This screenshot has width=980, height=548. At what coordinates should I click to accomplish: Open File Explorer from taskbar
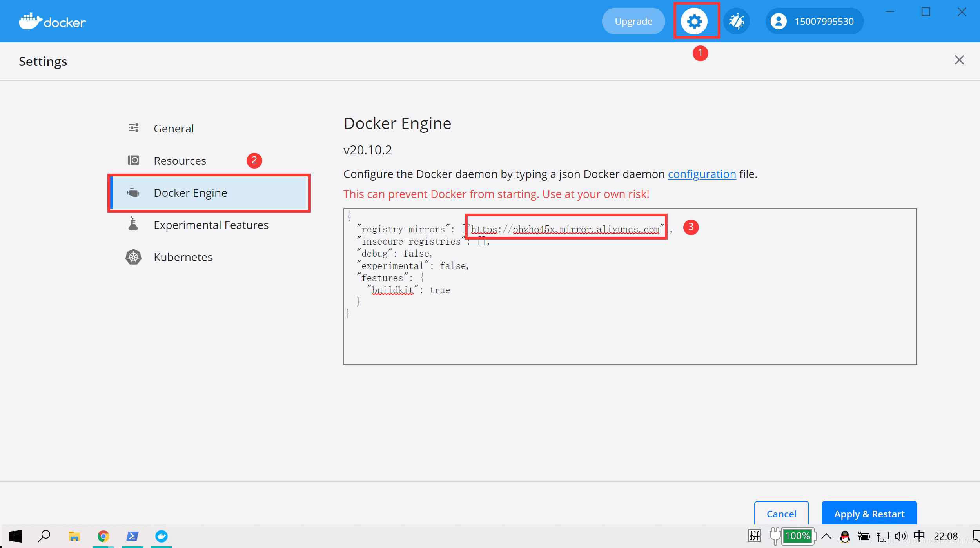[x=74, y=536]
